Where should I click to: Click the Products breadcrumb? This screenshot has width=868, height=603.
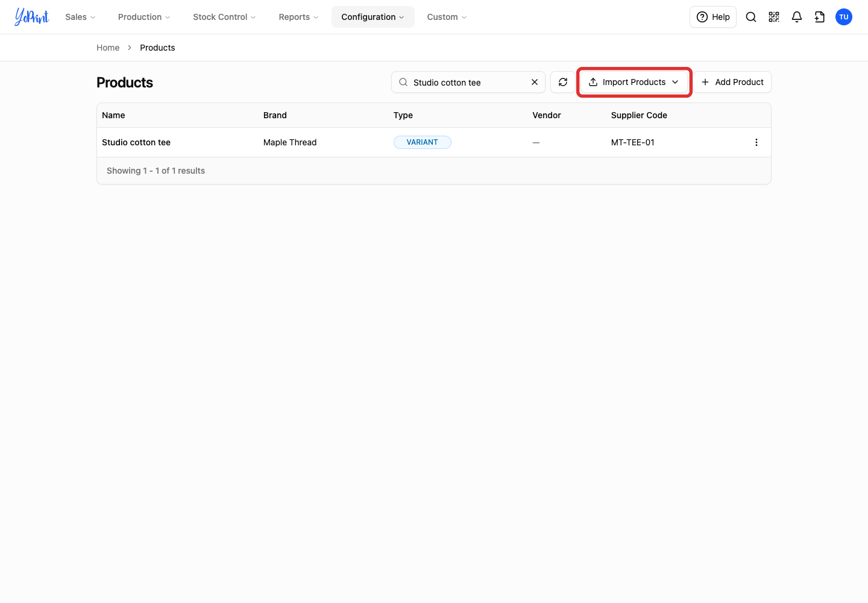pos(157,48)
